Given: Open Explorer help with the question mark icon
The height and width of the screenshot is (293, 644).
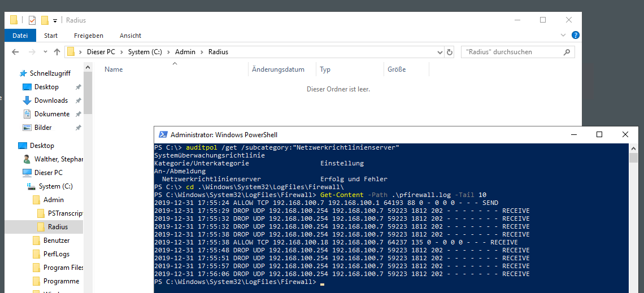Looking at the screenshot, I should click(x=576, y=36).
